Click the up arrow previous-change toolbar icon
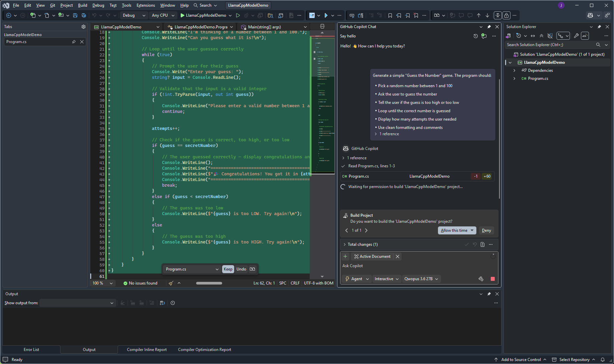614x364 pixels. click(x=479, y=15)
